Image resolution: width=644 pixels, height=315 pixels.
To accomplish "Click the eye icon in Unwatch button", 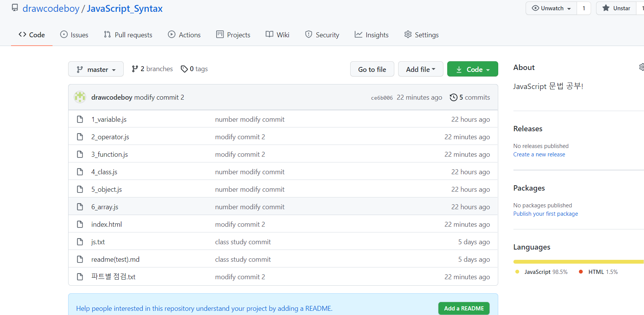I will pos(535,8).
